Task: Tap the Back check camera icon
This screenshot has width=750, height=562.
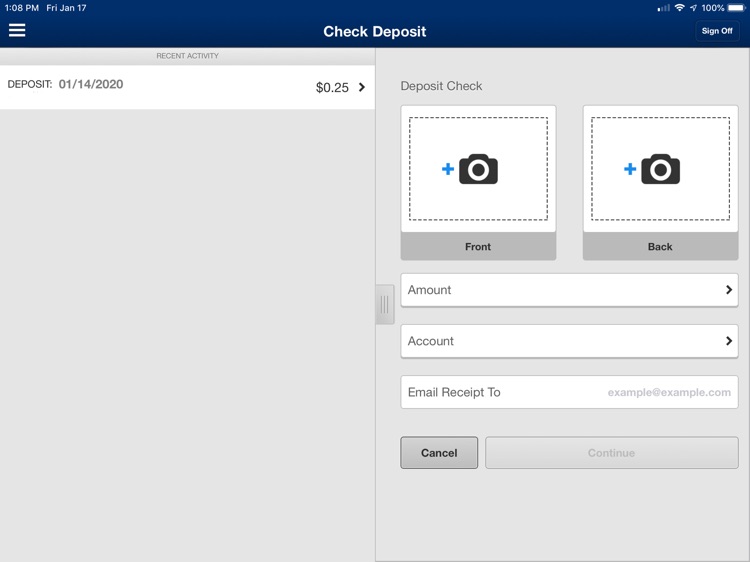Action: pos(660,169)
